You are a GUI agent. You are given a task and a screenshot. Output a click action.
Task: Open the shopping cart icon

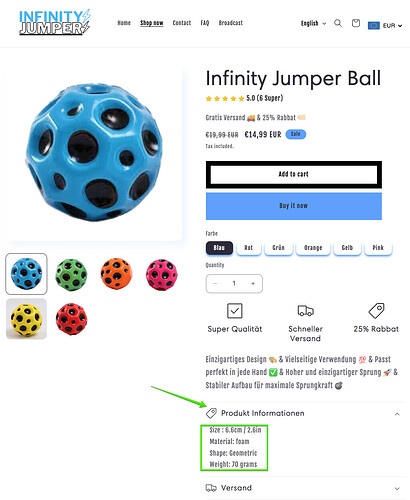click(x=356, y=23)
